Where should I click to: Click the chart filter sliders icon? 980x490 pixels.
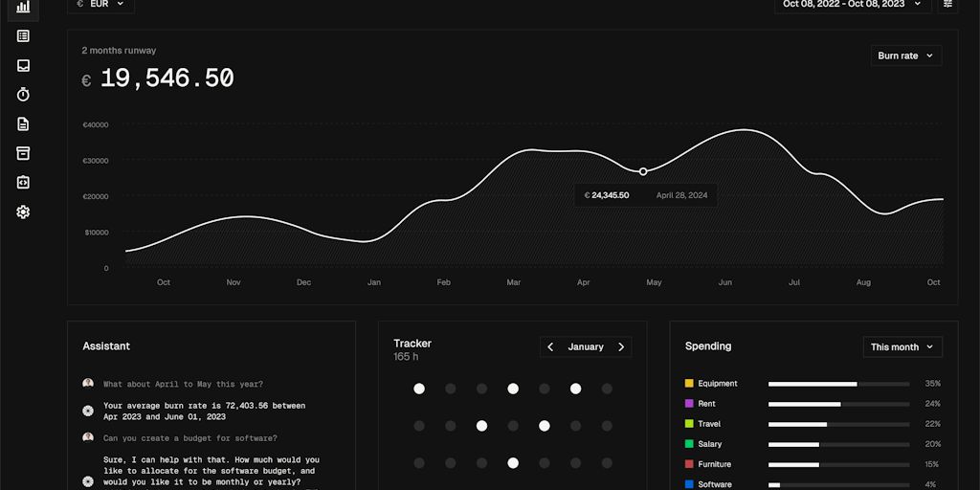(x=948, y=4)
